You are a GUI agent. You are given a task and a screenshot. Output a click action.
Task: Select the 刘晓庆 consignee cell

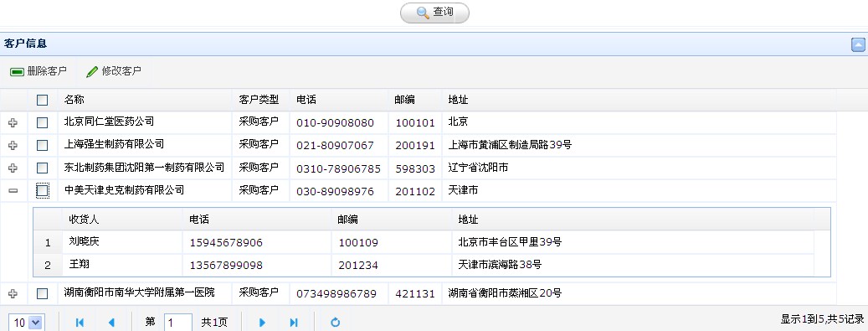[122, 241]
